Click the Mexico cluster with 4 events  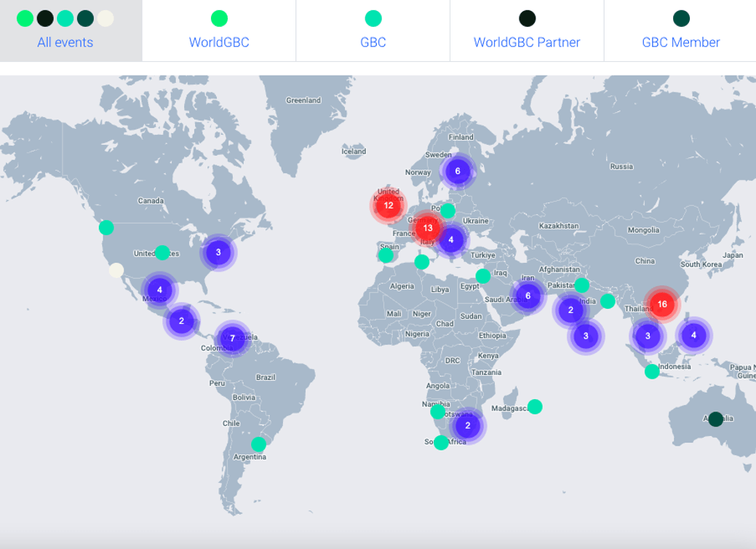159,290
